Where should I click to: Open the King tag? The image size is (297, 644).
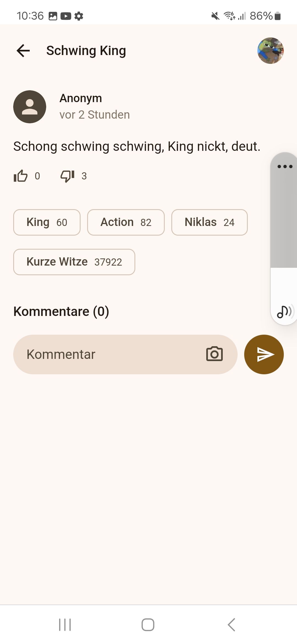point(47,222)
